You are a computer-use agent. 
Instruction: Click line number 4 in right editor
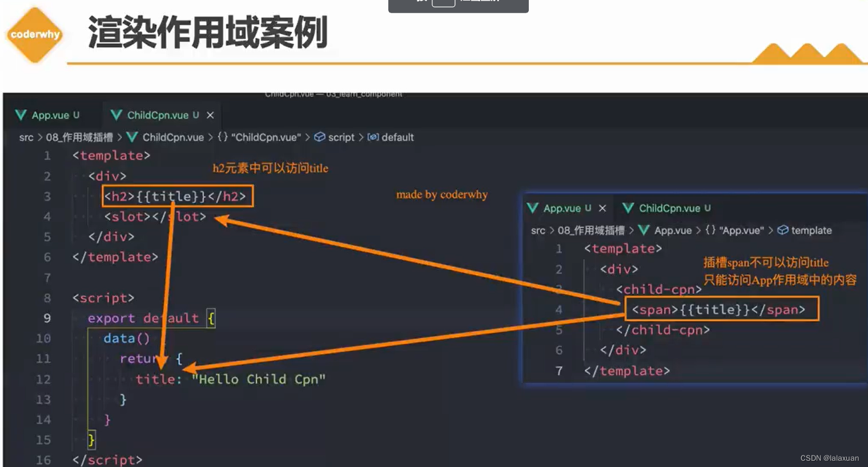559,309
